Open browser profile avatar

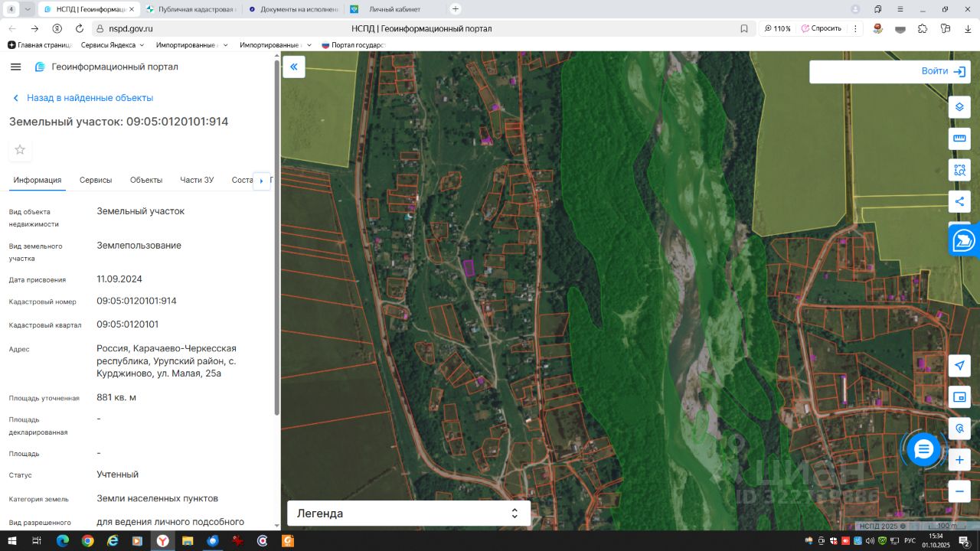(x=855, y=9)
